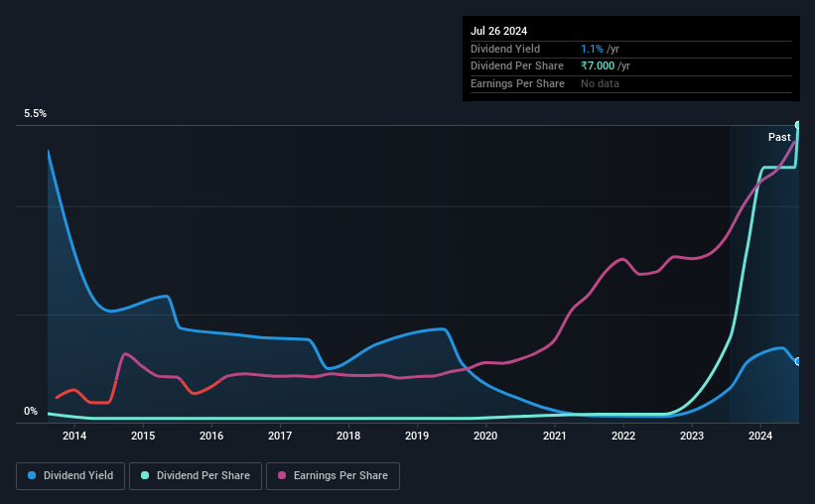Viewport: 815px width, 504px height.
Task: Select the 2016 label on the x-axis
Action: click(x=211, y=436)
